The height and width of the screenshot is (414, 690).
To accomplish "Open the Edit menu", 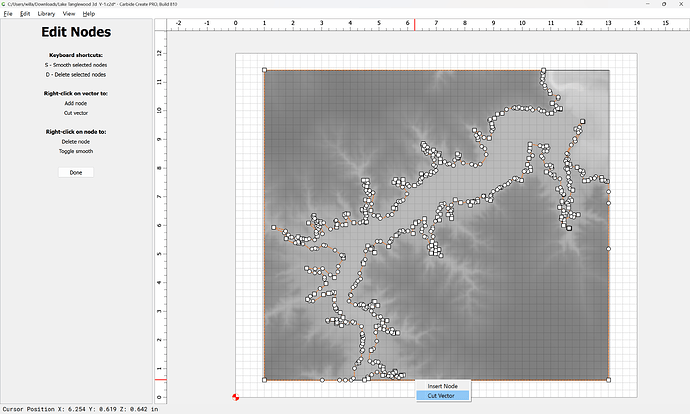I will coord(25,14).
